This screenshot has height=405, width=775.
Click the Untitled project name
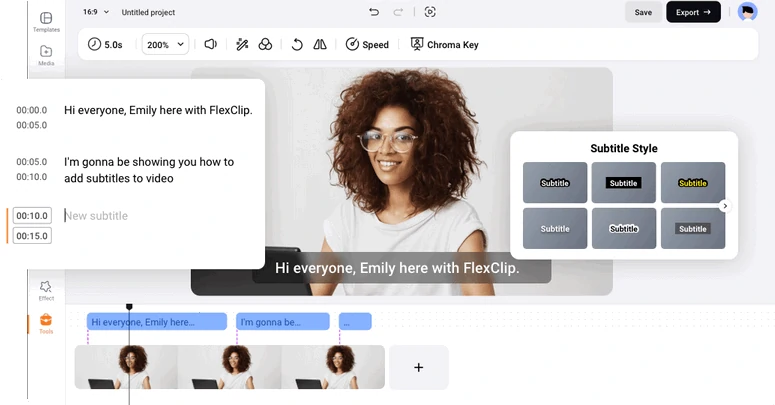coord(148,12)
